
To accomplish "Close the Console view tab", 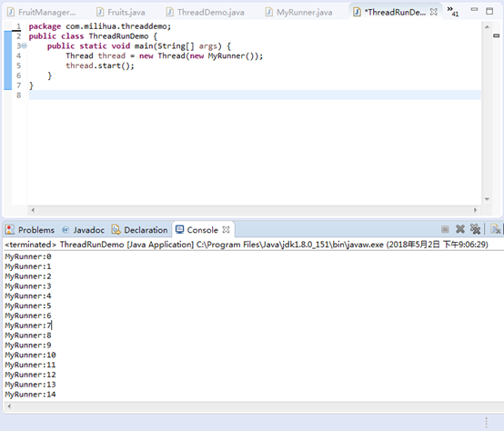I will (x=226, y=230).
